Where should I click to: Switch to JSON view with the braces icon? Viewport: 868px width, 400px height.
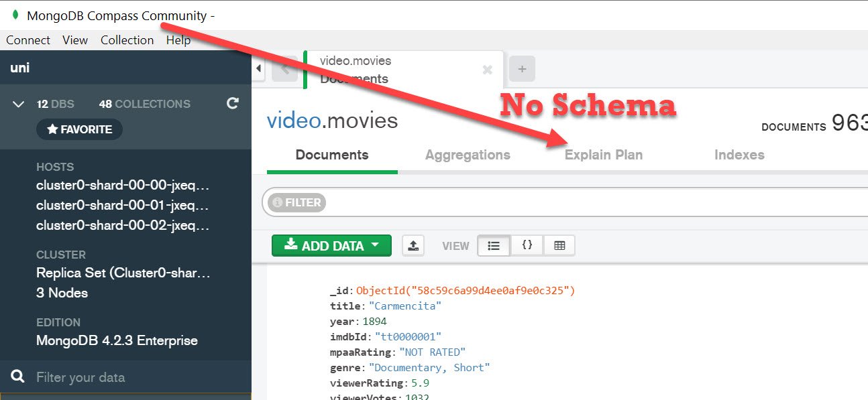tap(527, 245)
